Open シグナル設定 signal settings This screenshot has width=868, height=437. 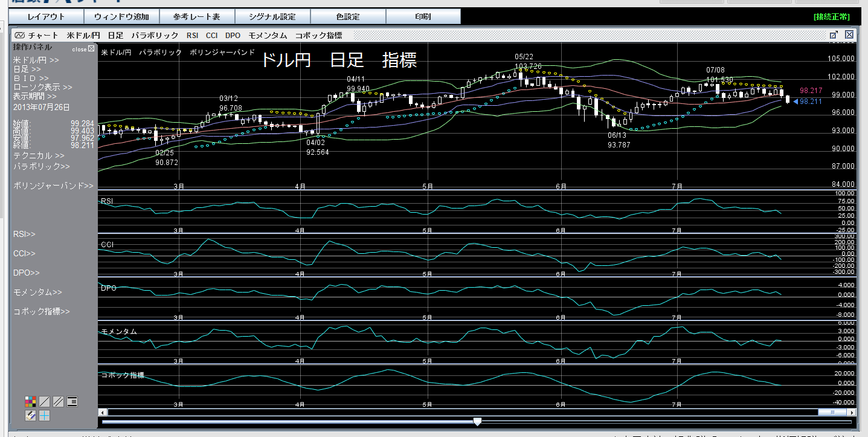tap(273, 17)
